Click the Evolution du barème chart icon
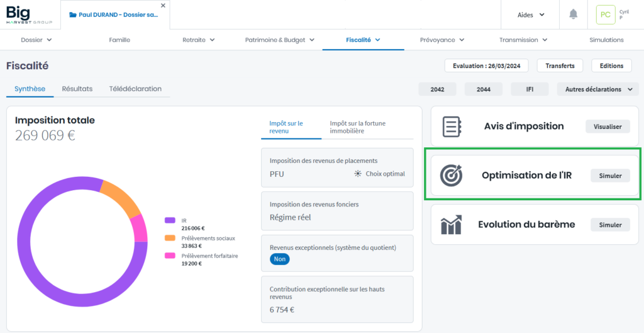 452,225
